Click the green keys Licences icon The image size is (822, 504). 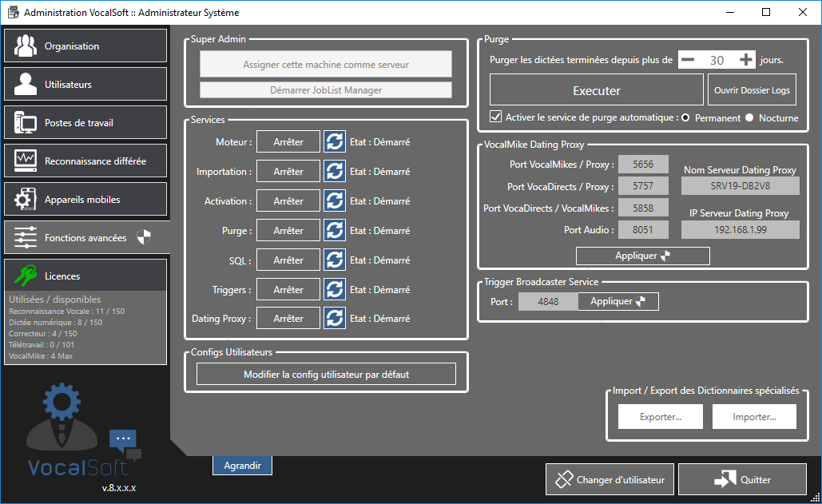pyautogui.click(x=26, y=276)
